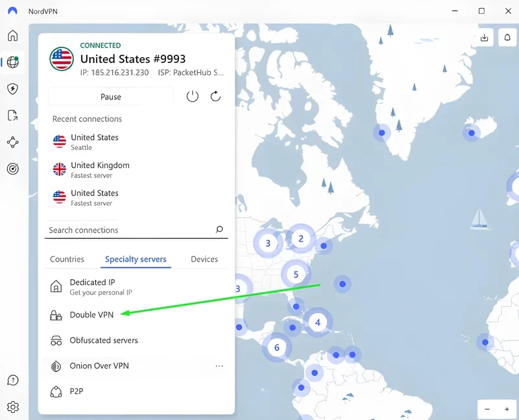Select Double VPN specialty server
The height and width of the screenshot is (420, 519).
tap(136, 315)
